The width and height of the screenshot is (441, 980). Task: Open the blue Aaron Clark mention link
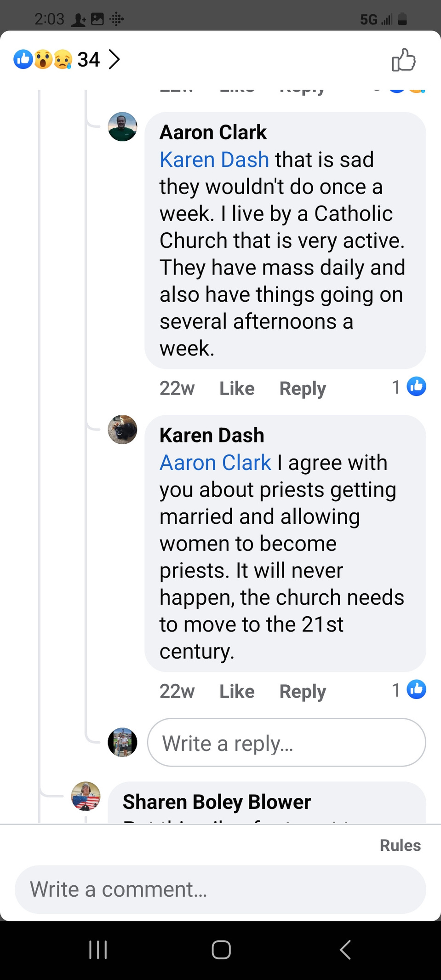click(x=215, y=463)
